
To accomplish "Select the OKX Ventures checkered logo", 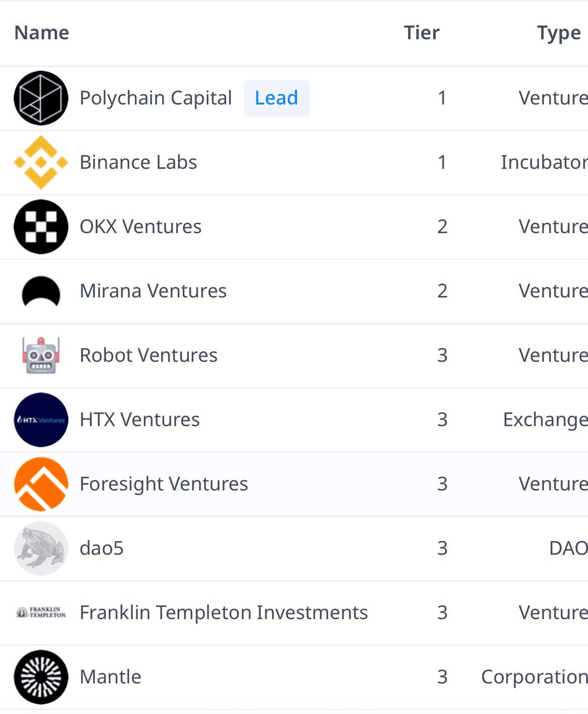I will coord(41,227).
